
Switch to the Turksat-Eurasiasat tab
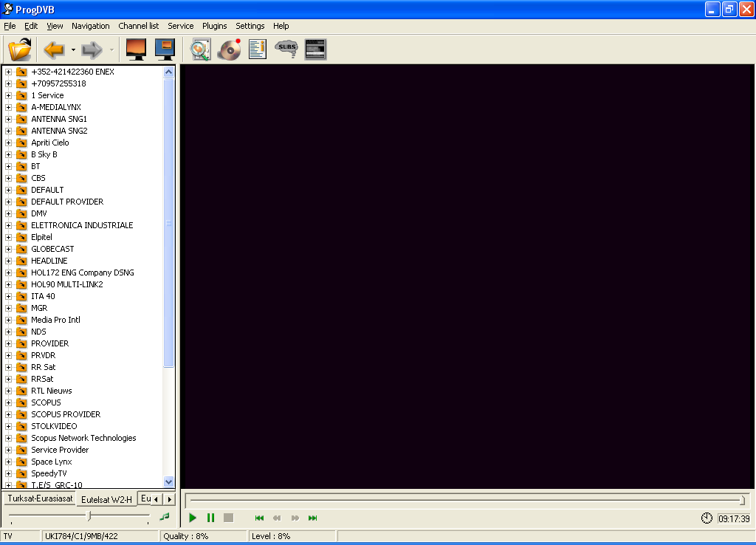click(x=39, y=498)
